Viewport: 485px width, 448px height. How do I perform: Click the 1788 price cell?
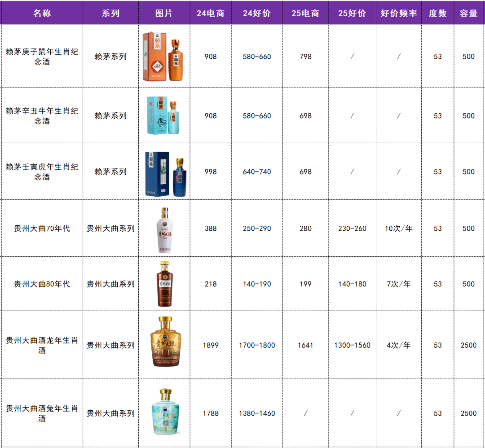[x=210, y=413]
